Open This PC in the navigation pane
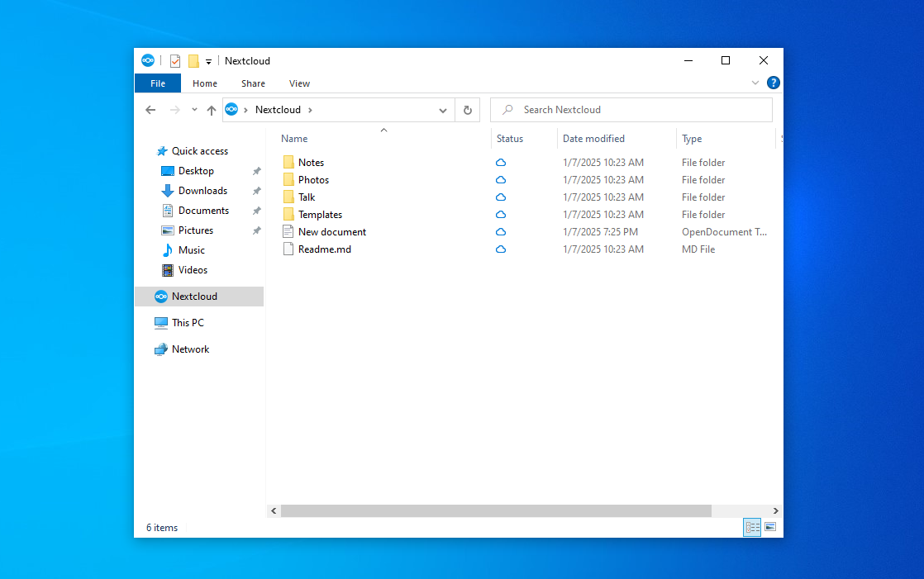924x579 pixels. click(x=188, y=323)
